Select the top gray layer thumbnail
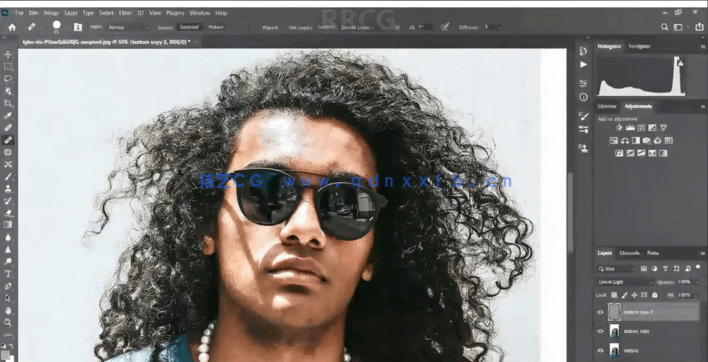708x362 pixels. click(614, 312)
